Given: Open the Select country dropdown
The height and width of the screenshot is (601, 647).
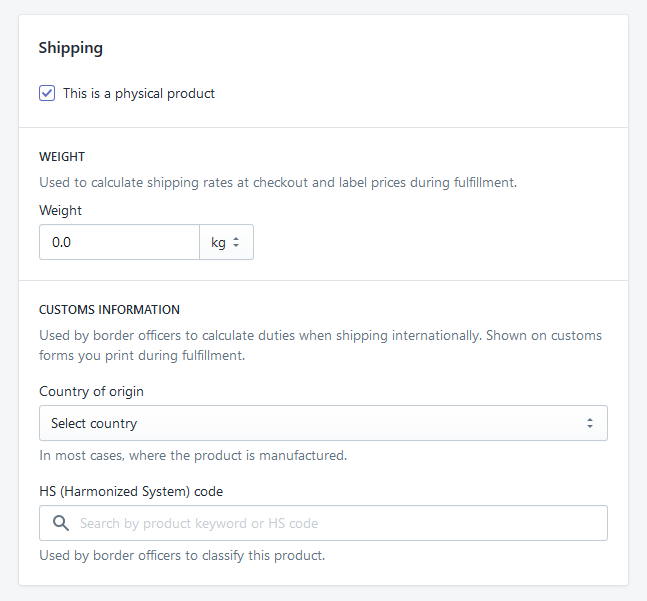Looking at the screenshot, I should pyautogui.click(x=324, y=423).
